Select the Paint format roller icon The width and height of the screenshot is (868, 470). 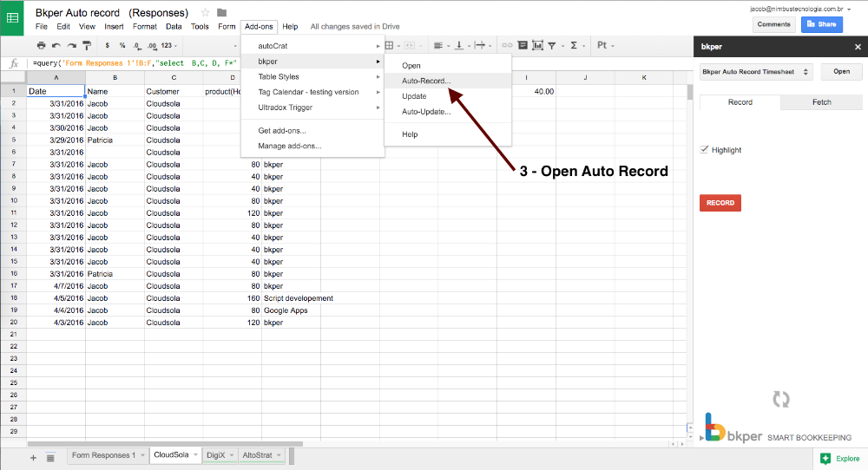[87, 45]
